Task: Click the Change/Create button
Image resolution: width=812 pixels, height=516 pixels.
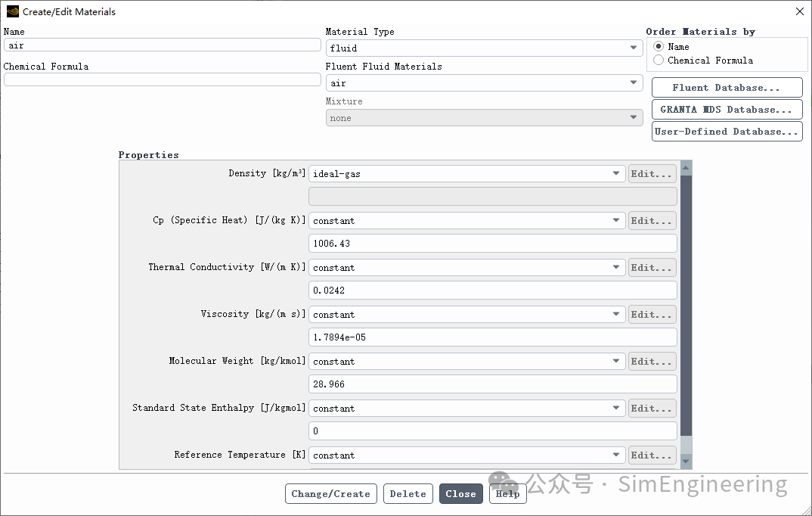Action: tap(331, 494)
